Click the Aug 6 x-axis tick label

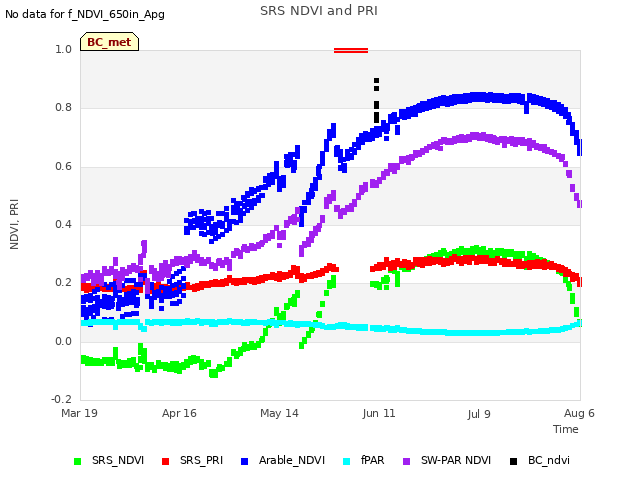(x=579, y=413)
